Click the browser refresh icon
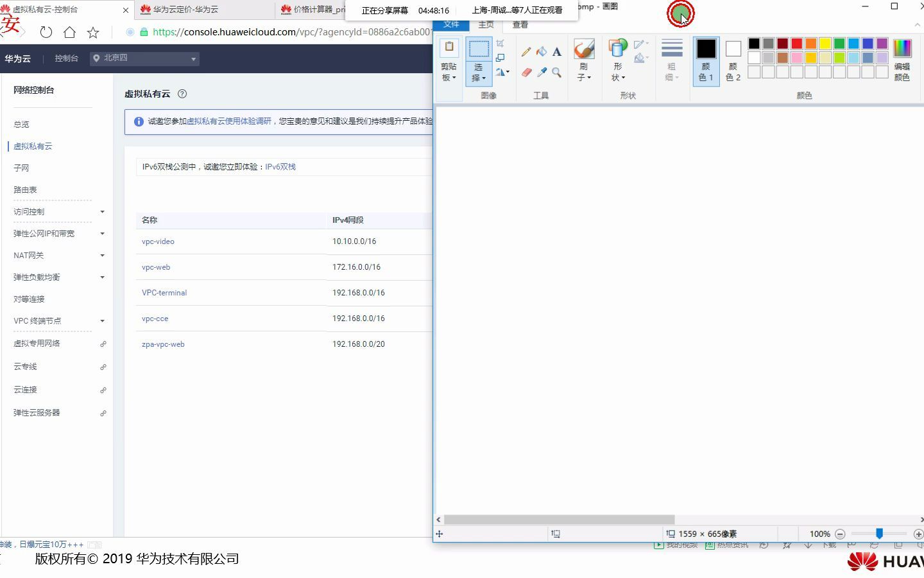Screen dimensions: 924x578 click(x=46, y=32)
